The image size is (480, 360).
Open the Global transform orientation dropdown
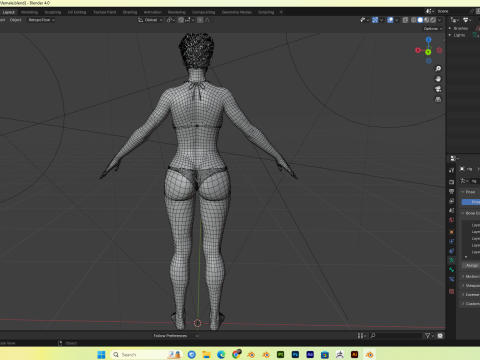[x=150, y=20]
